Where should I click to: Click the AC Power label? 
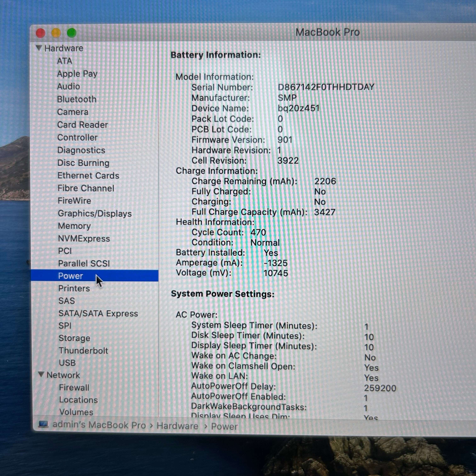[x=197, y=315]
